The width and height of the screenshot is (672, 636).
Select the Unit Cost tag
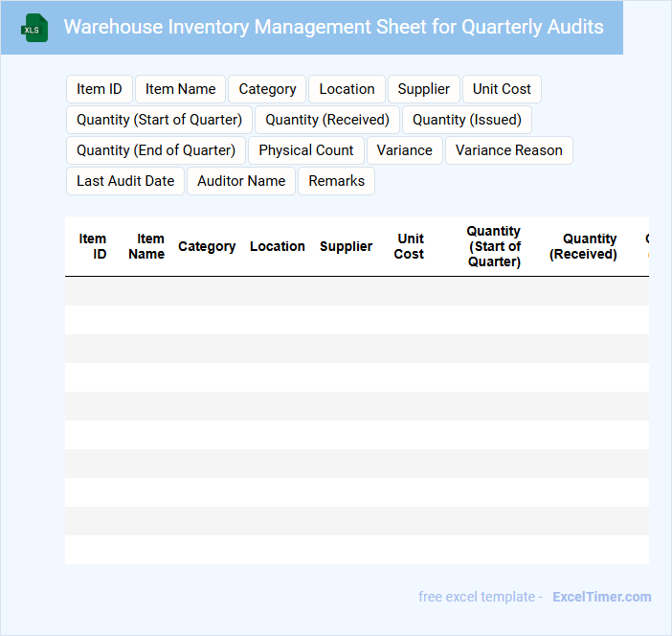click(502, 89)
